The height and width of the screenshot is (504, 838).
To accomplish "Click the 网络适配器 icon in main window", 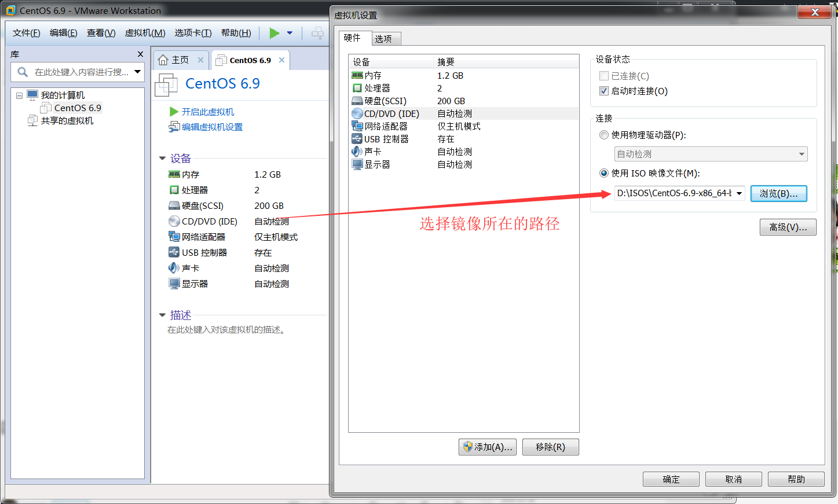I will click(x=174, y=236).
